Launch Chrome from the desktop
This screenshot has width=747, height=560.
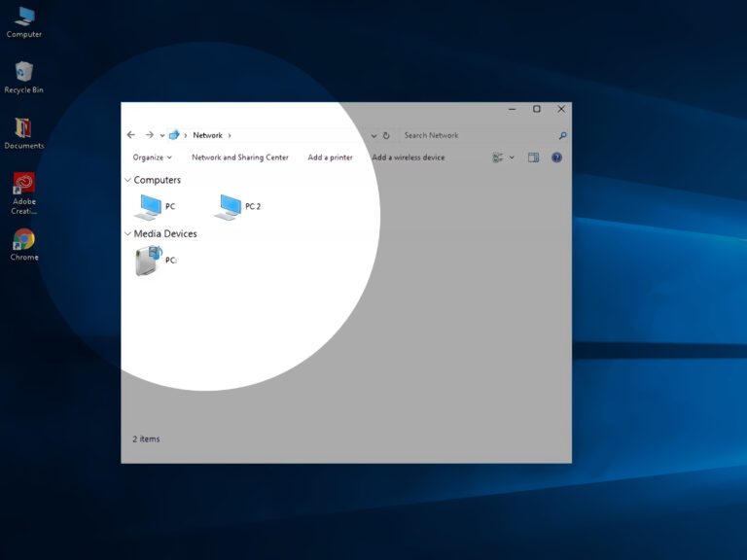pyautogui.click(x=23, y=244)
